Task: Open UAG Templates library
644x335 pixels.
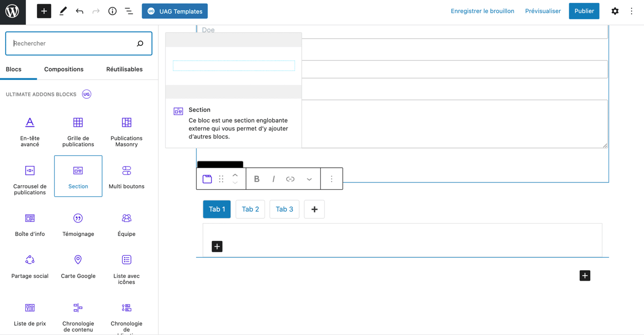Action: [175, 11]
